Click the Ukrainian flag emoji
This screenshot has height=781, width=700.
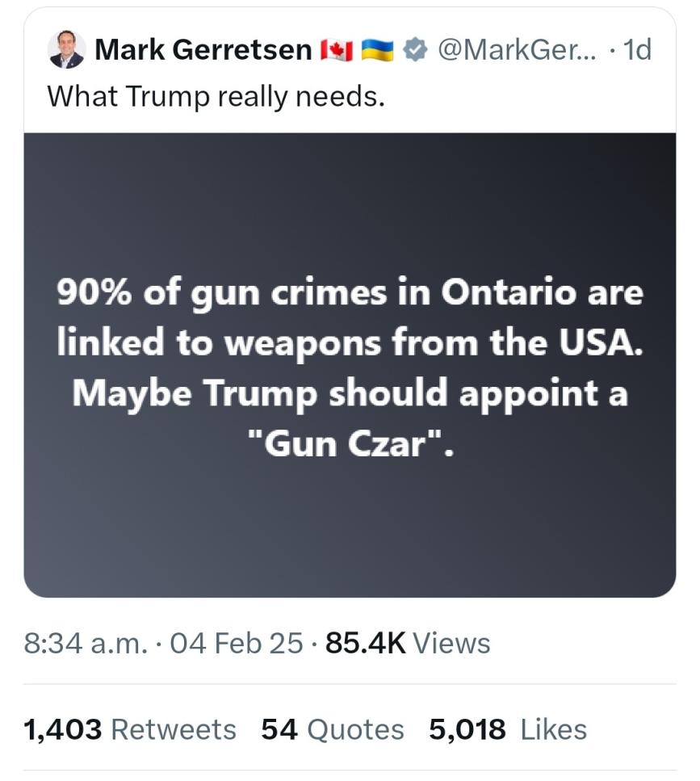pyautogui.click(x=376, y=51)
